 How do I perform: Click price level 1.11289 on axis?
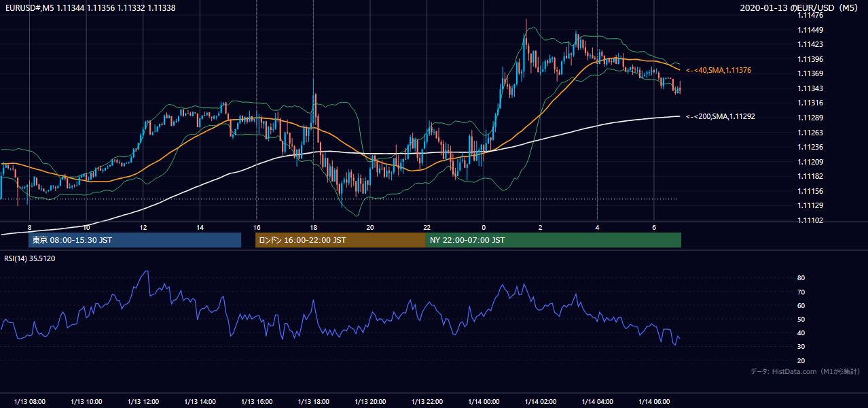[x=810, y=118]
